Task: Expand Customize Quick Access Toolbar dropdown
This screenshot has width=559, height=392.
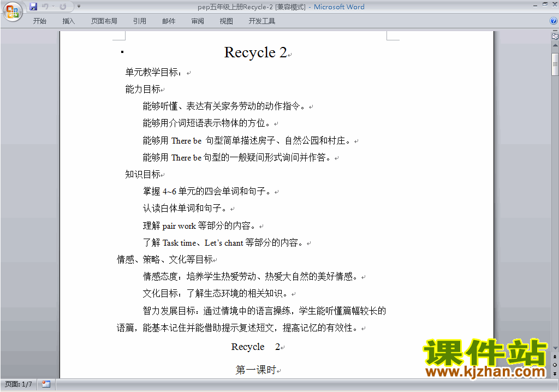Action: click(x=79, y=7)
